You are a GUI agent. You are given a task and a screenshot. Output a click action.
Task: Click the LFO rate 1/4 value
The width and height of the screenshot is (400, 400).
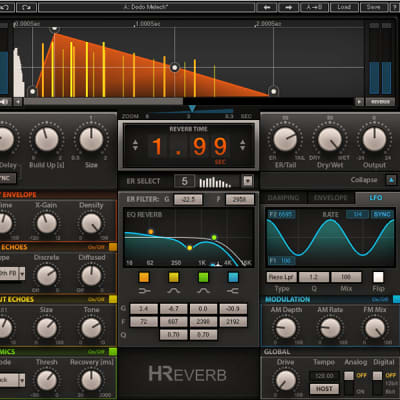[357, 214]
